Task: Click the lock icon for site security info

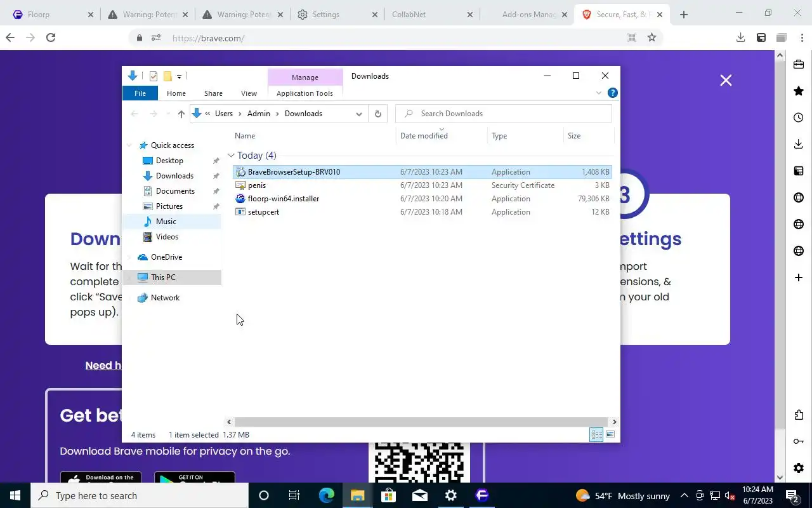Action: point(140,38)
